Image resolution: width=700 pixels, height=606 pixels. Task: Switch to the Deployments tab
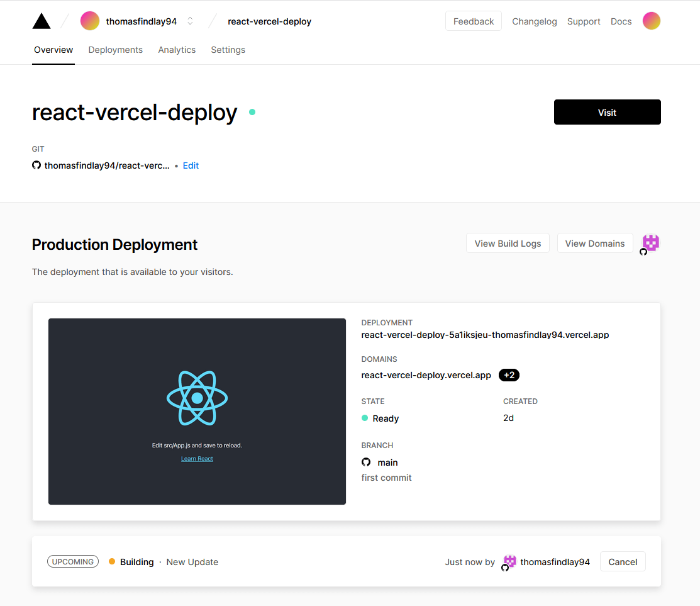click(x=116, y=50)
